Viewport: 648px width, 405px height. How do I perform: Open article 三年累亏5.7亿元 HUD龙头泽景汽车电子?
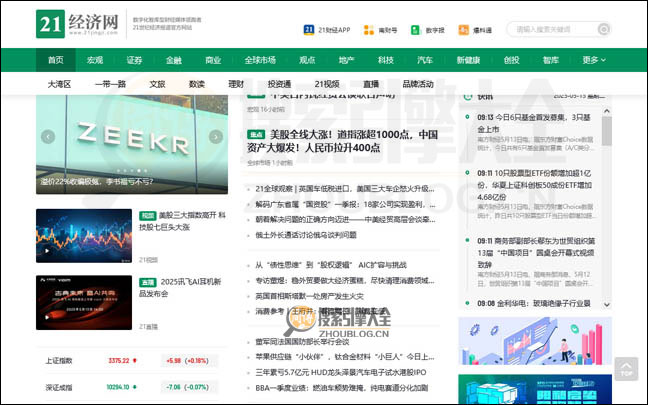pos(341,372)
